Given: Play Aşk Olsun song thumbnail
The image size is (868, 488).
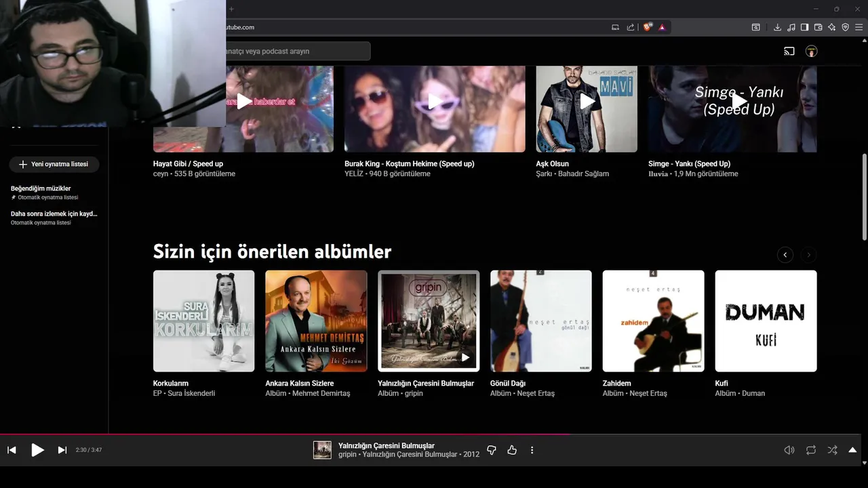Looking at the screenshot, I should pos(587,102).
